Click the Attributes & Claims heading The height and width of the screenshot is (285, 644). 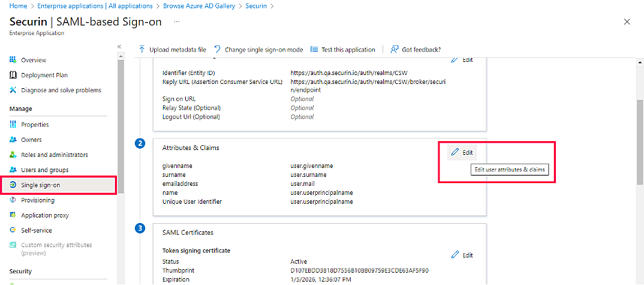tap(191, 148)
